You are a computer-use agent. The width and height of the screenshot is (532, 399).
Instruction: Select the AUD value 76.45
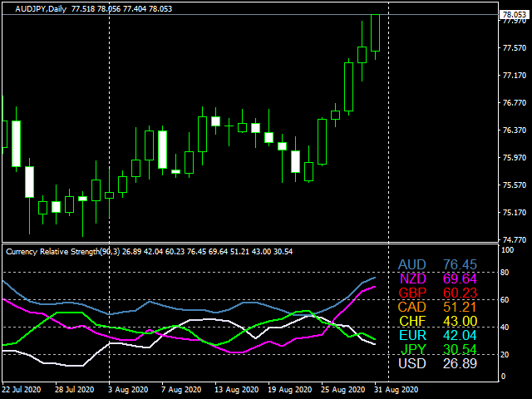[460, 264]
